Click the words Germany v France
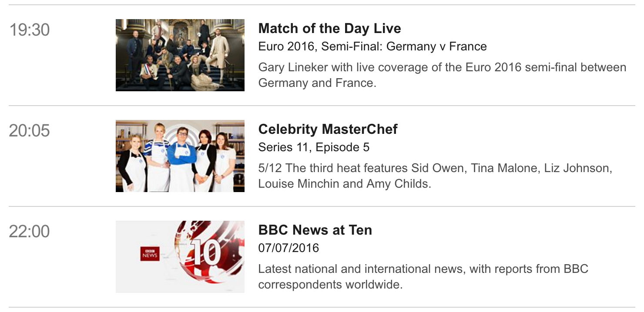Viewport: 644px width, 312px height. coord(436,46)
